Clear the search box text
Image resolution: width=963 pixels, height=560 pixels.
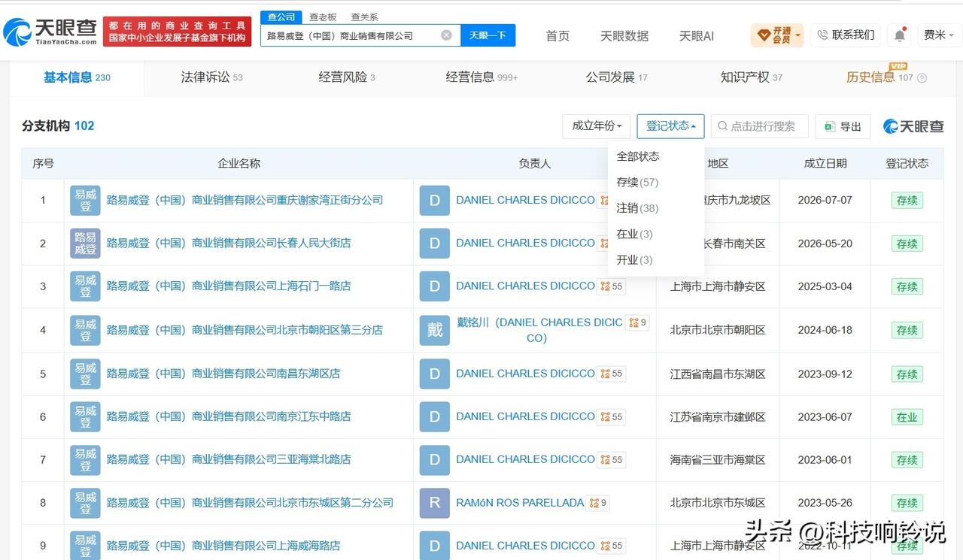(446, 35)
